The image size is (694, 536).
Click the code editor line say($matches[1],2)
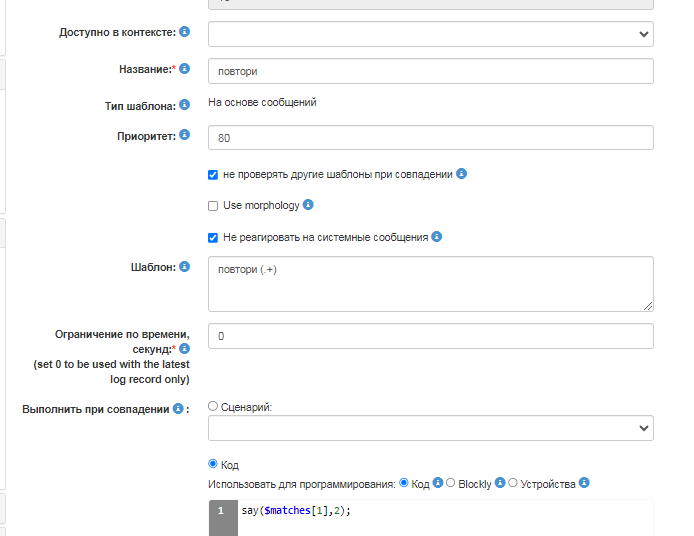point(296,510)
